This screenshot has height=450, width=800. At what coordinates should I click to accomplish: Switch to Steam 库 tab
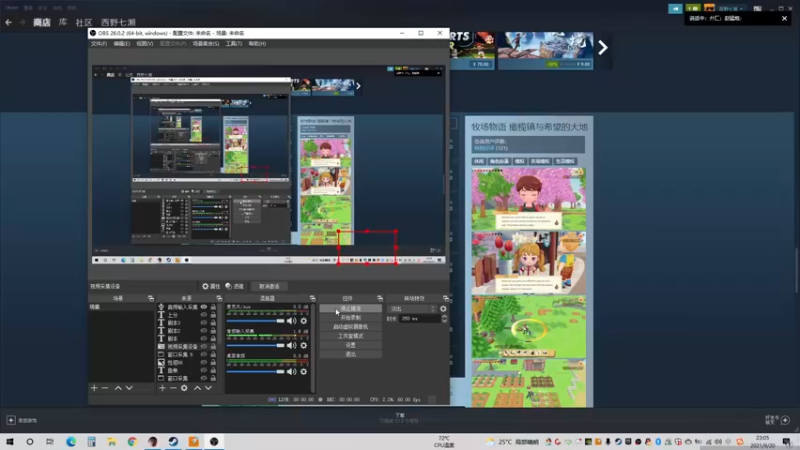63,22
